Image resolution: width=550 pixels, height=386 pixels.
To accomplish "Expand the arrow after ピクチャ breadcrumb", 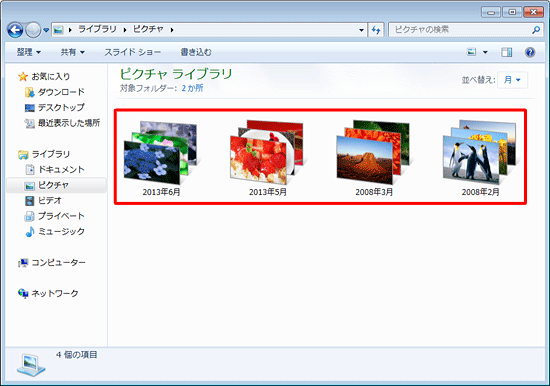I will click(172, 30).
